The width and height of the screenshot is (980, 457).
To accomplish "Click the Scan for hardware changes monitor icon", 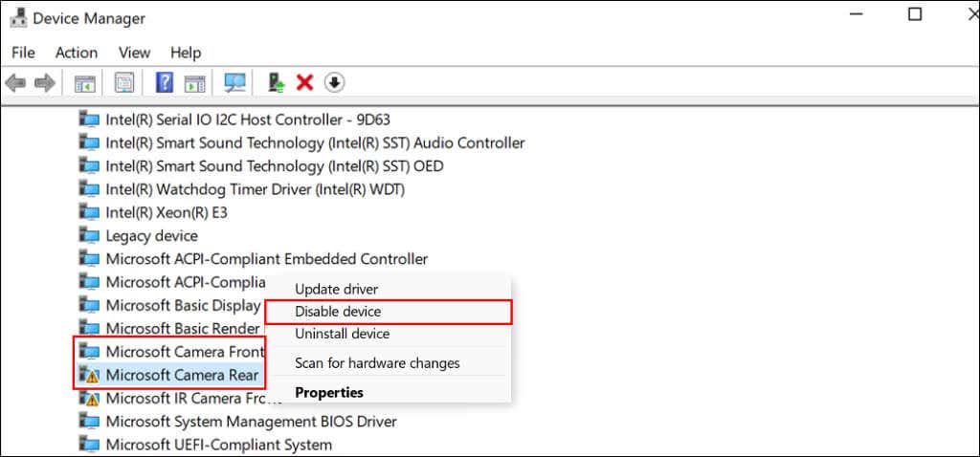I will click(235, 82).
